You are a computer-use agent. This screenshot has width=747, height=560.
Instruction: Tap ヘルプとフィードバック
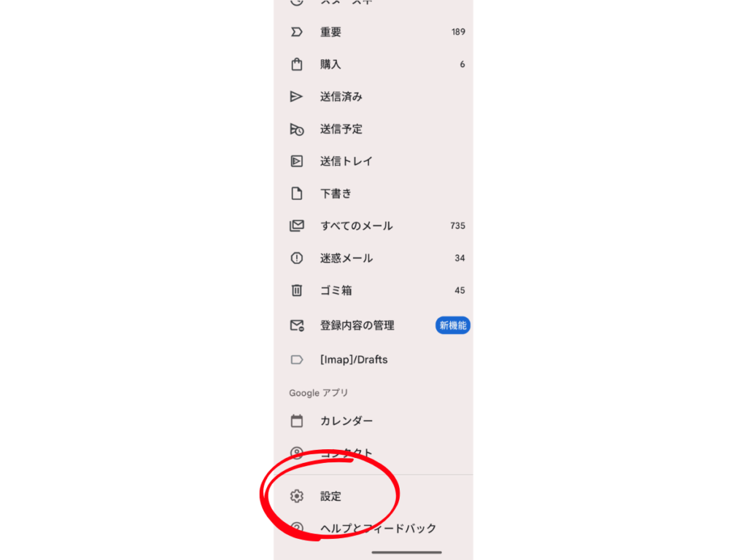[x=373, y=529]
